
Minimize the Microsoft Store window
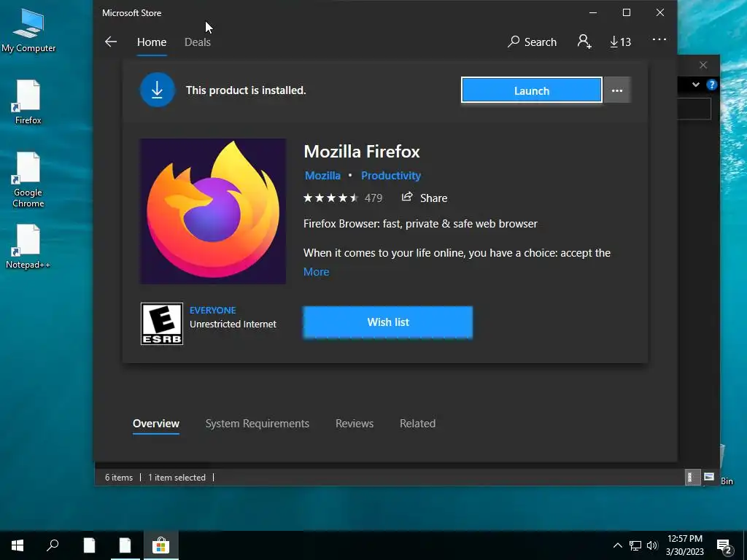click(x=593, y=13)
